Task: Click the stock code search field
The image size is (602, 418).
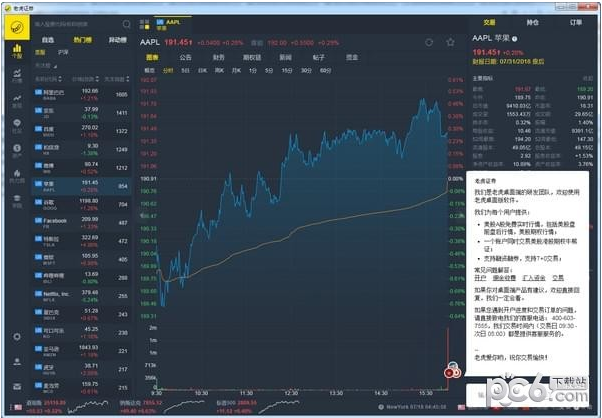Action: pos(77,24)
